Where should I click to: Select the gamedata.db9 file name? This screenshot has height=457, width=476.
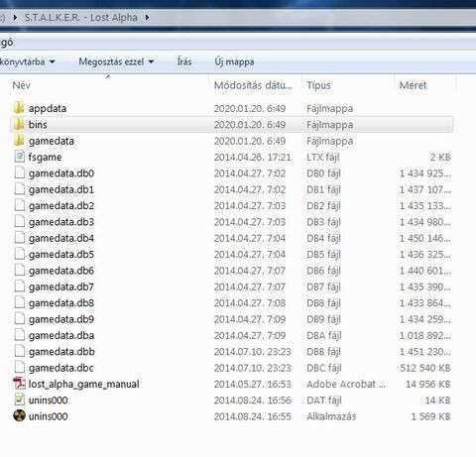(x=61, y=319)
